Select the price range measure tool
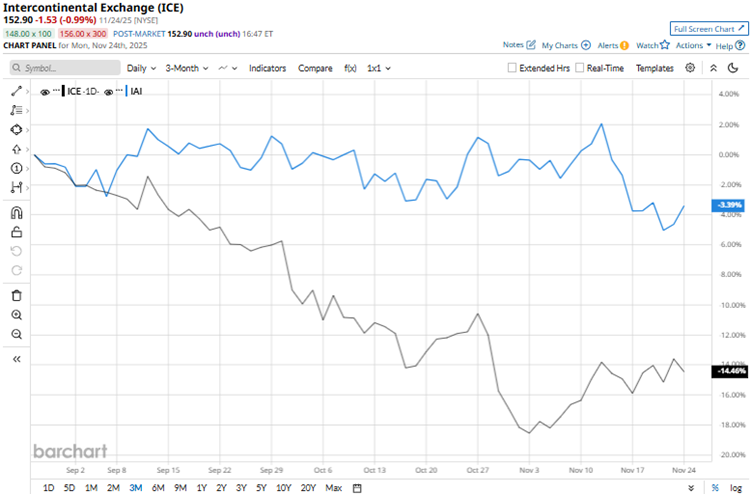 click(16, 188)
